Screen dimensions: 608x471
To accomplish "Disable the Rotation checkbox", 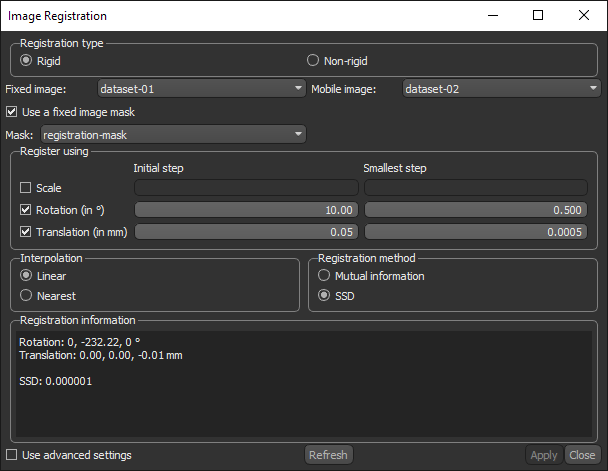I will [26, 210].
